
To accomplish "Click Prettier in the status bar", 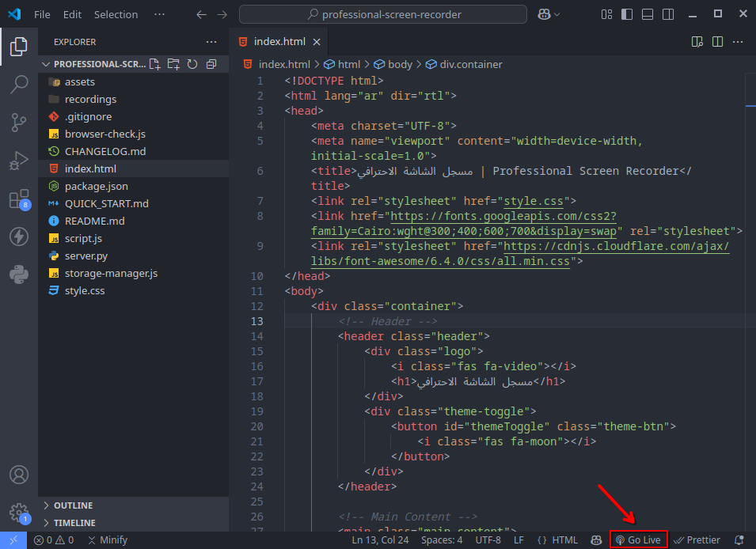I will (697, 540).
